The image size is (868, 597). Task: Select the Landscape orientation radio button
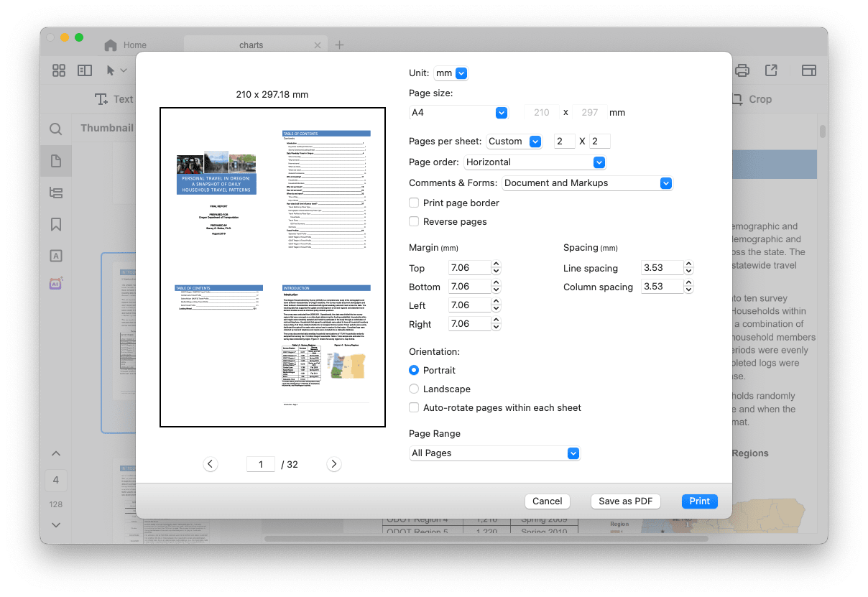click(414, 389)
